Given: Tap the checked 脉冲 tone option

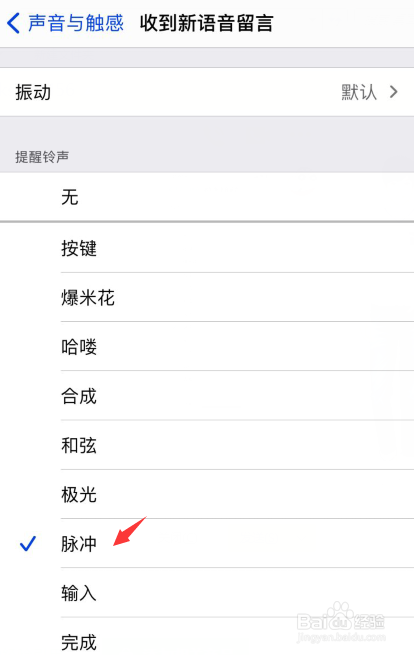Looking at the screenshot, I should click(207, 543).
